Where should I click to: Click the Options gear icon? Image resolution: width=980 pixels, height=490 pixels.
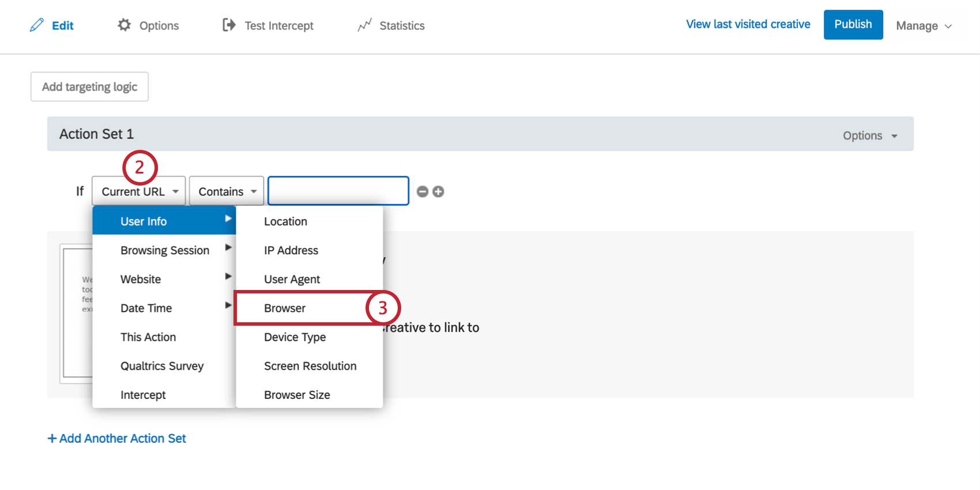[124, 25]
